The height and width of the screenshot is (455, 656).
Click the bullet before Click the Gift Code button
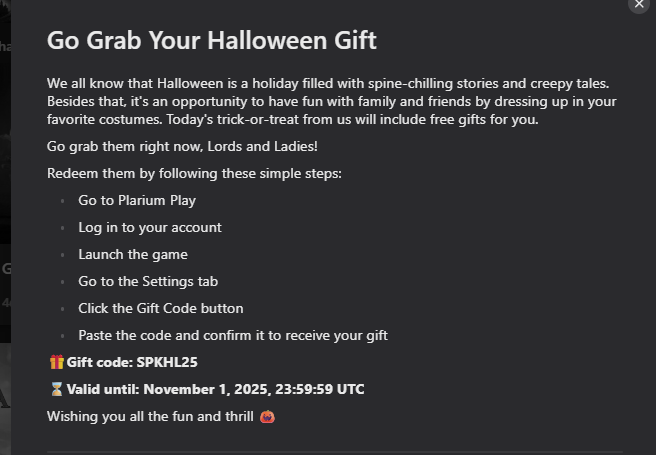(x=62, y=309)
